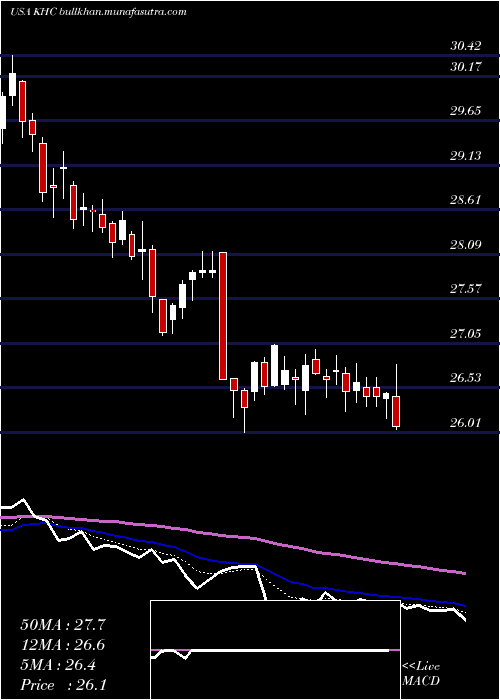
Task: Click the 29.65 price level label
Action: [x=466, y=111]
